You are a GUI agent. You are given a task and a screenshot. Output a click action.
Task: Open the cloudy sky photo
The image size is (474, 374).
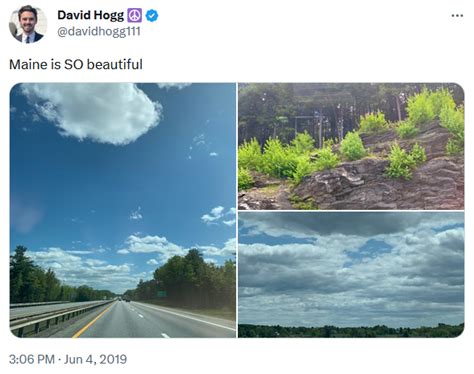tap(351, 275)
